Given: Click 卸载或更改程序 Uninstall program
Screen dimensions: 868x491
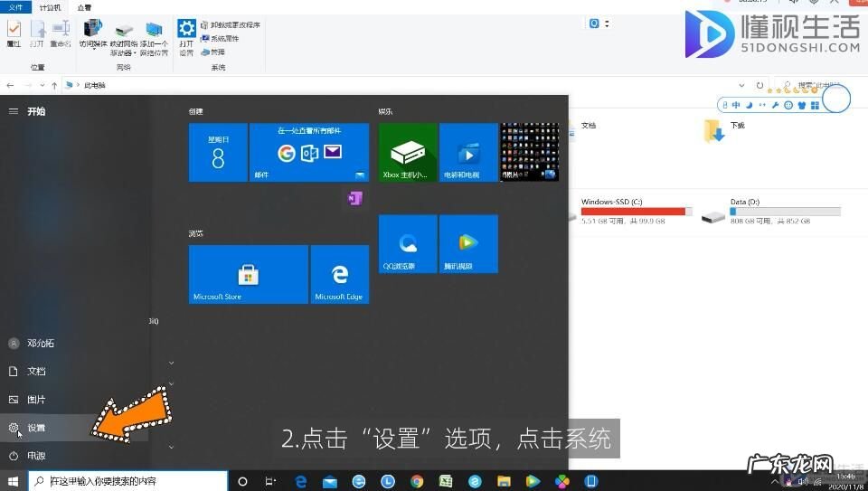Looking at the screenshot, I should 231,25.
